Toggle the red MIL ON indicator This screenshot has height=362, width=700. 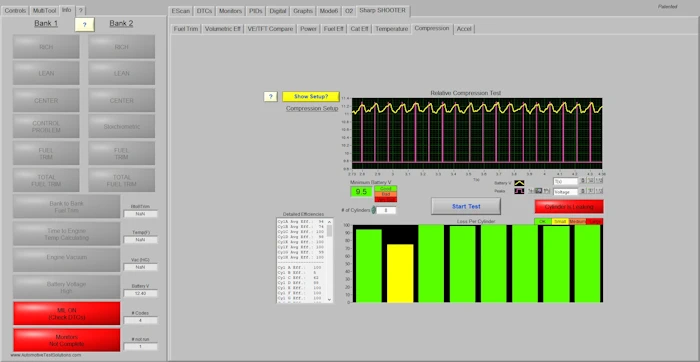click(67, 313)
